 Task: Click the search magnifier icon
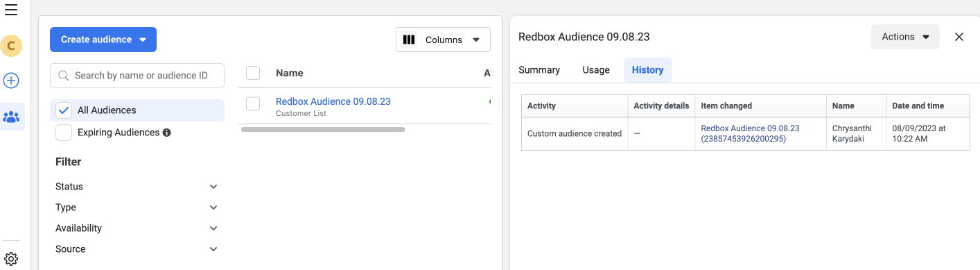(64, 76)
